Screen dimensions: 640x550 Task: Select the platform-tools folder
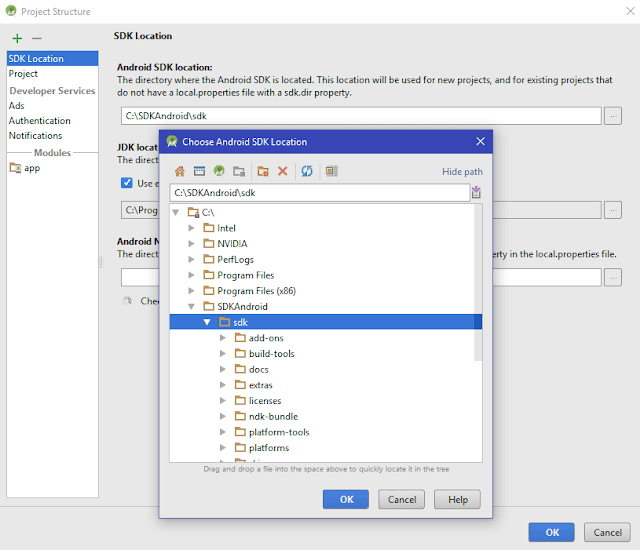pos(279,432)
